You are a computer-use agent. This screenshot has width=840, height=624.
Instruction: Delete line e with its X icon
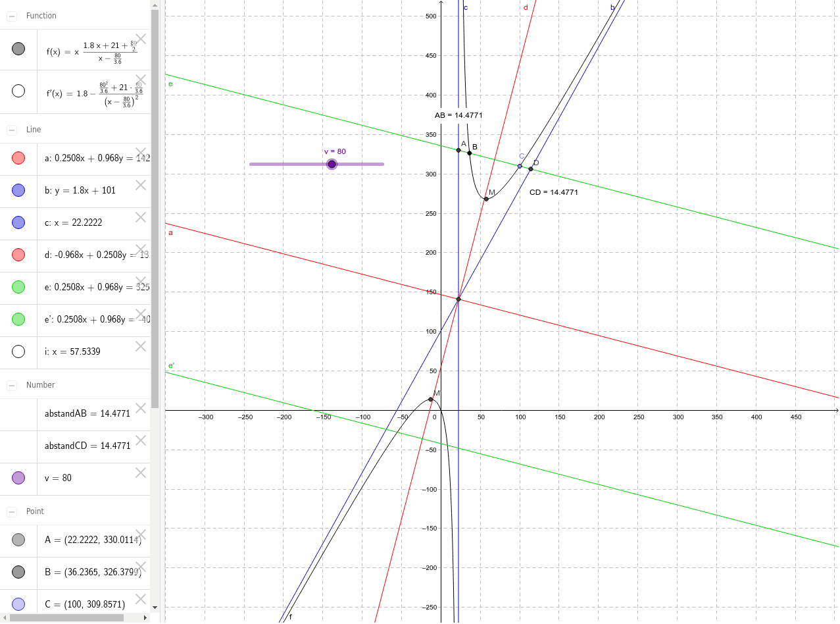pos(140,282)
